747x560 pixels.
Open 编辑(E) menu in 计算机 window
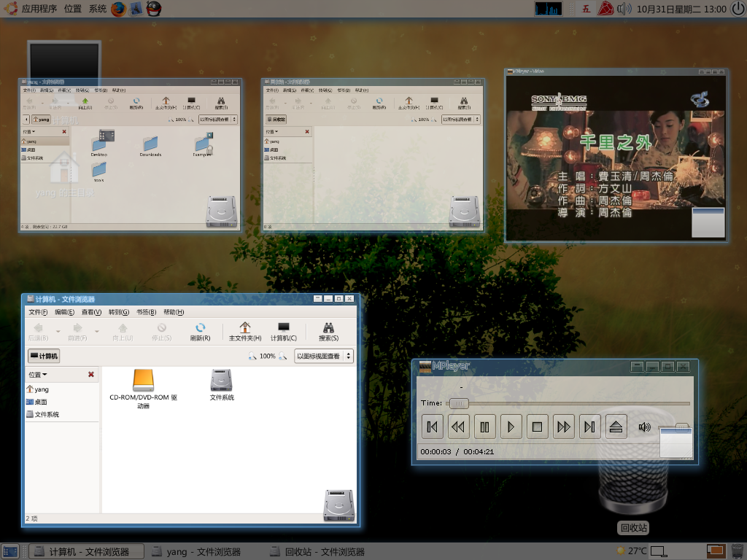(x=64, y=312)
